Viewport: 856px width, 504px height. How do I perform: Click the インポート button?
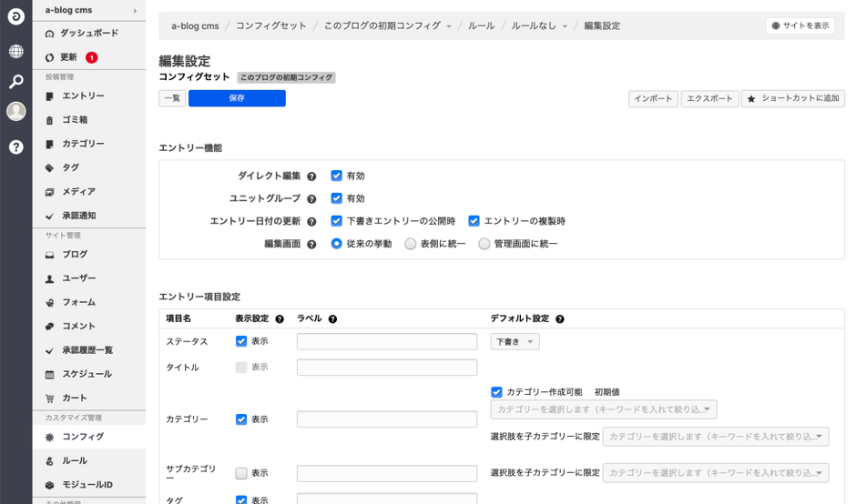click(x=653, y=99)
